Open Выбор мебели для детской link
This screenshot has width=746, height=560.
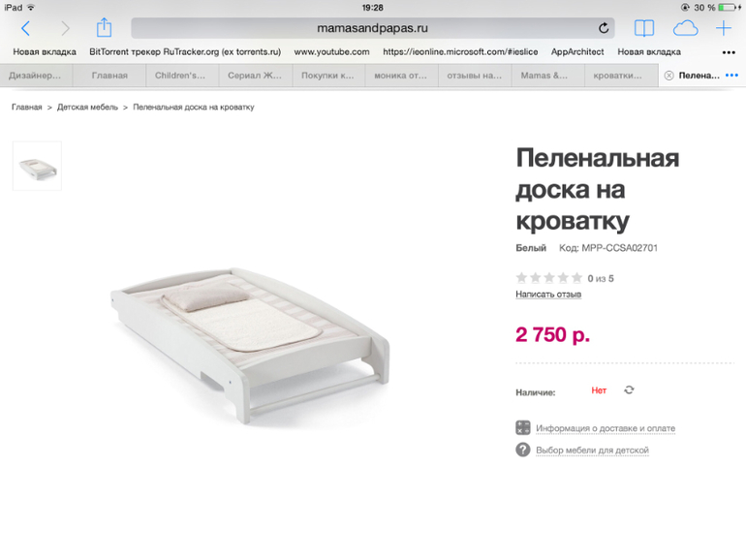(x=592, y=451)
